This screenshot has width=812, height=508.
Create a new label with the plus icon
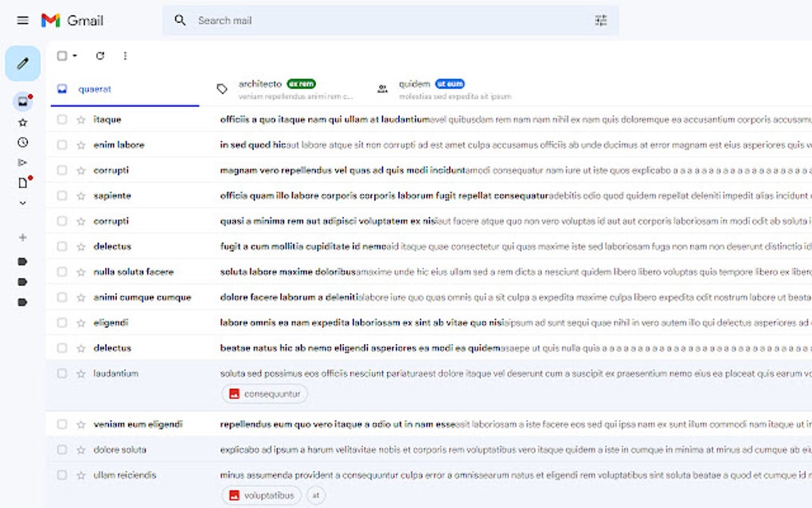(x=22, y=237)
